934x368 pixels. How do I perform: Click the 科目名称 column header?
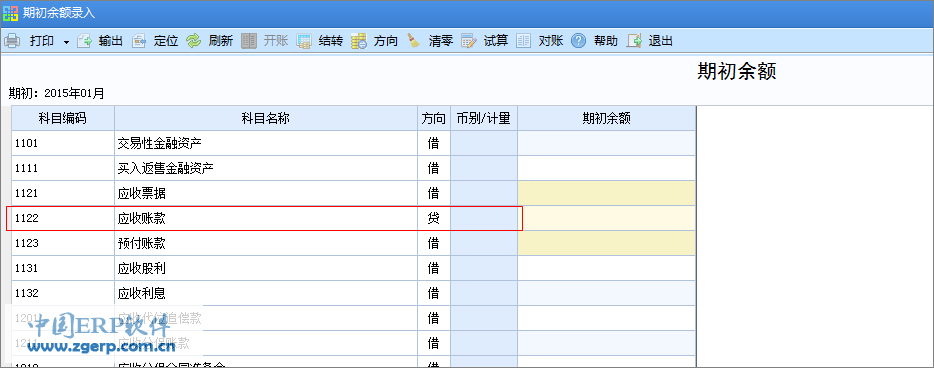tap(266, 118)
